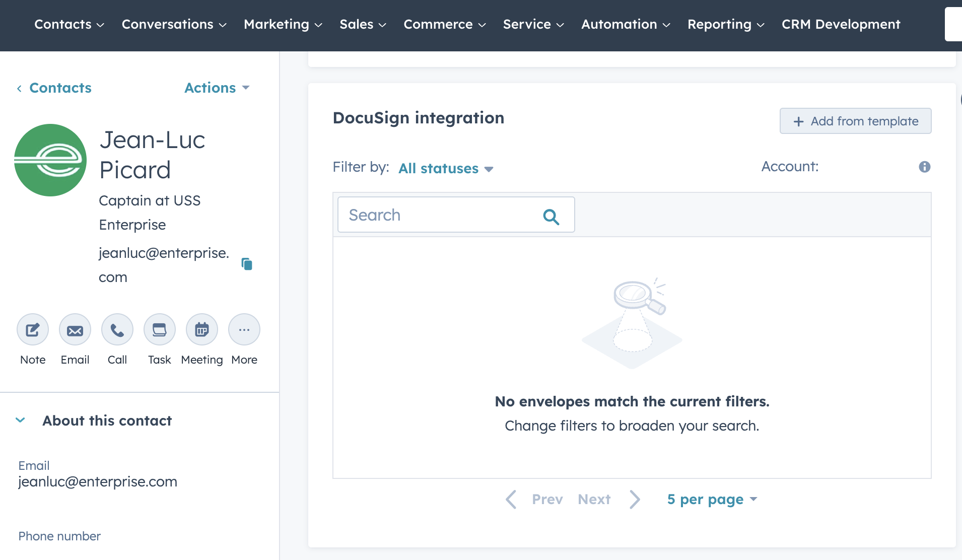Screen dimensions: 962x560
Task: Schedule a Meeting from the activity icons
Action: (x=201, y=329)
